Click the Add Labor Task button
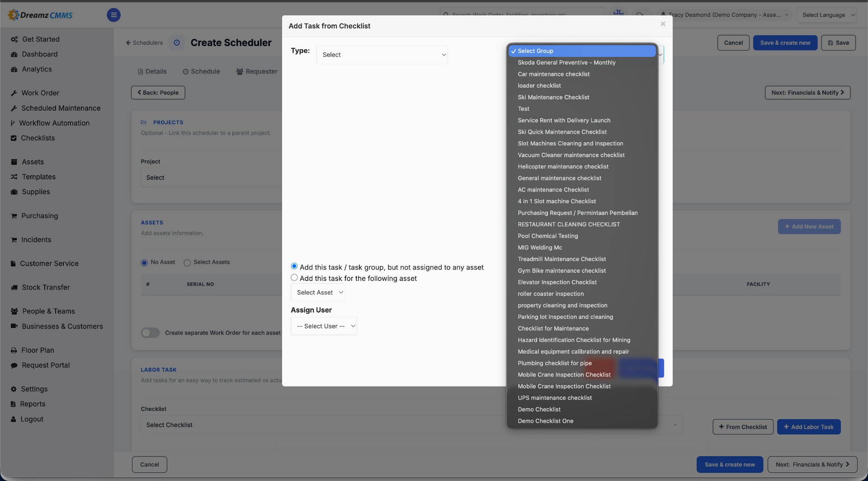 coord(809,427)
